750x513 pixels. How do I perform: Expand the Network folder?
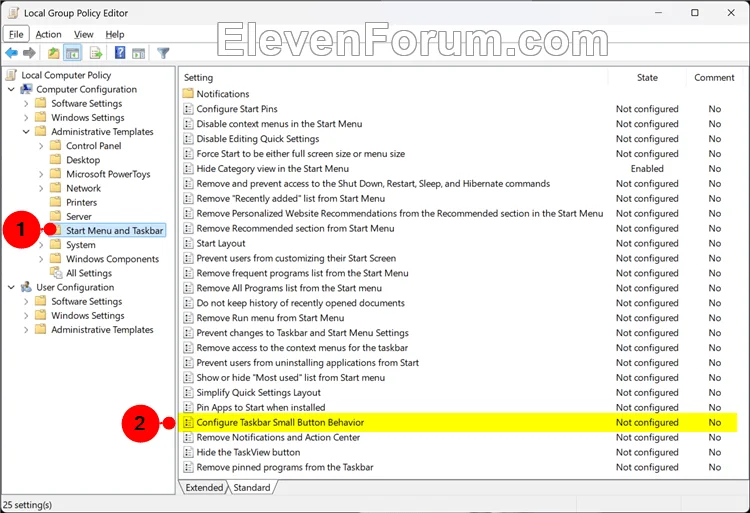pos(41,188)
